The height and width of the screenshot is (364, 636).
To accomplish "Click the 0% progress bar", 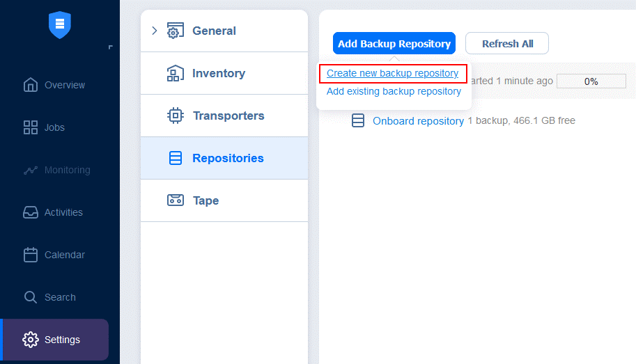I will (591, 81).
